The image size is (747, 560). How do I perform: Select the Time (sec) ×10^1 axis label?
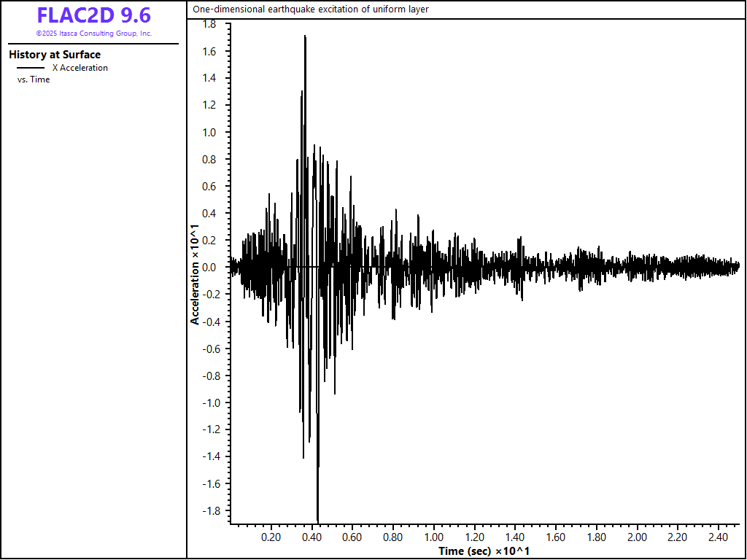tap(484, 551)
